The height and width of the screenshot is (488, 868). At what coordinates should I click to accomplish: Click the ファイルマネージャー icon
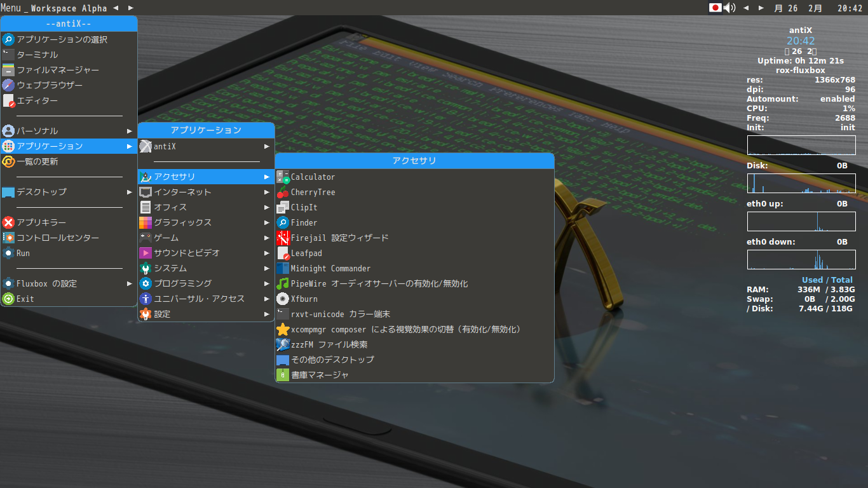pos(8,70)
